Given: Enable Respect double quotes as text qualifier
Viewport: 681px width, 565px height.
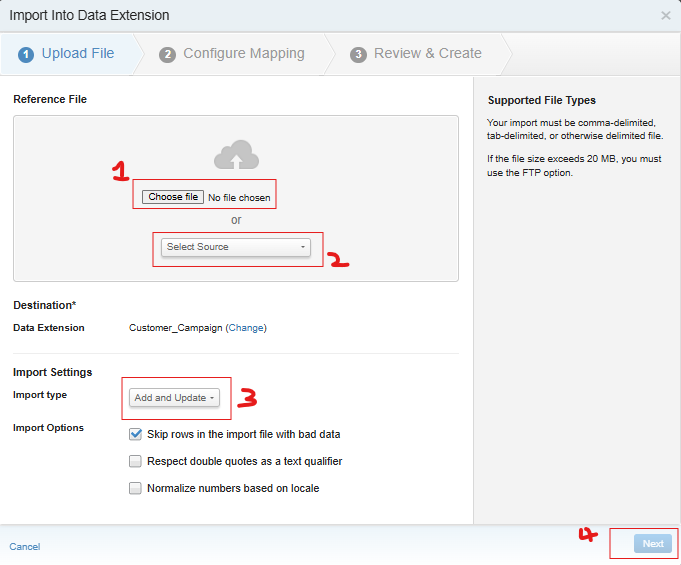Looking at the screenshot, I should (x=135, y=462).
